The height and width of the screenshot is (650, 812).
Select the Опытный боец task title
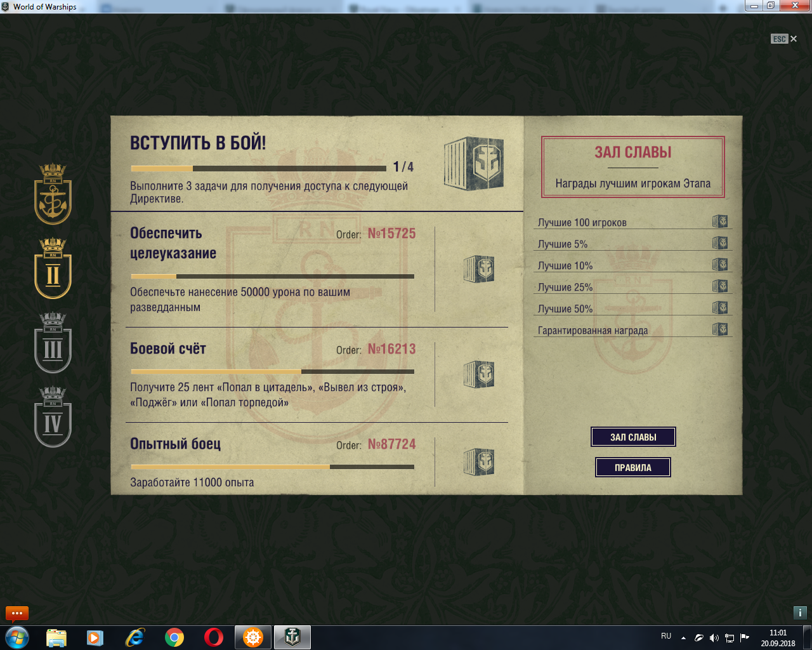(x=176, y=444)
